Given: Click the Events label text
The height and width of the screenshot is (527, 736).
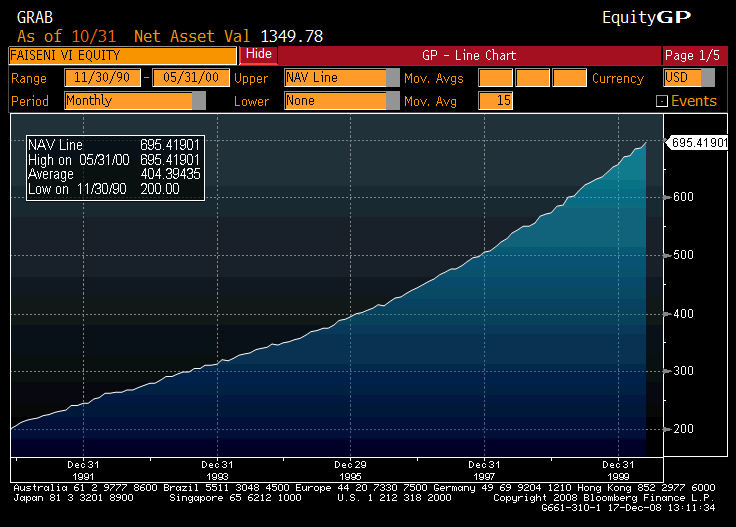Looking at the screenshot, I should [693, 101].
